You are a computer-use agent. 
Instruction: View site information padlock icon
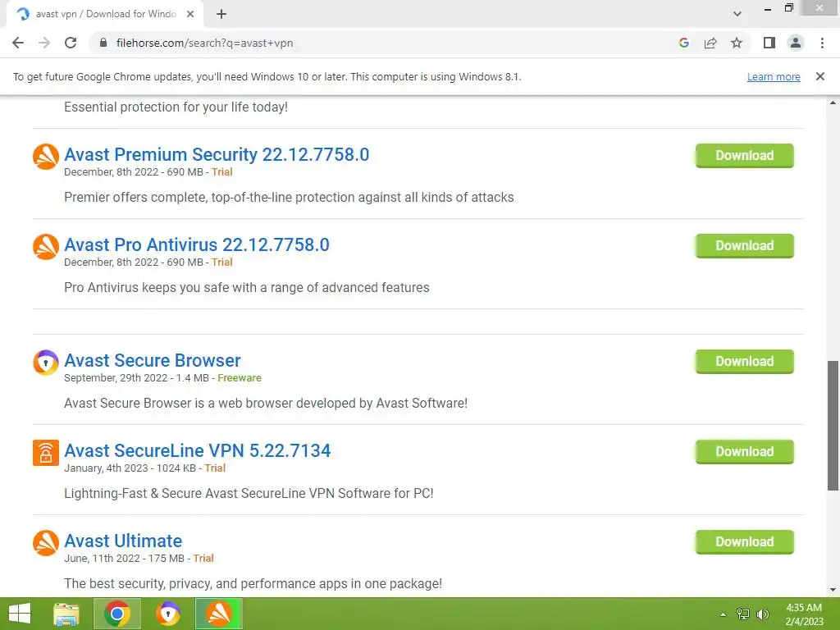[x=103, y=43]
